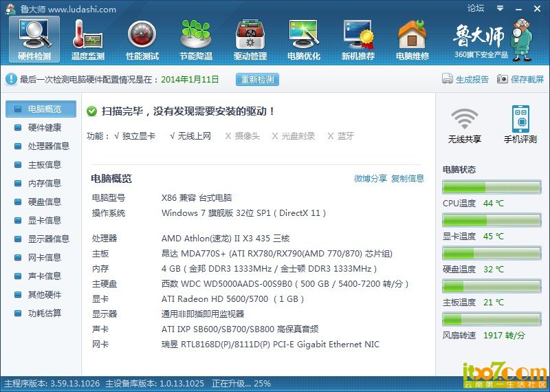Open the 温度监测 temperature monitor
The image size is (550, 392).
(88, 39)
